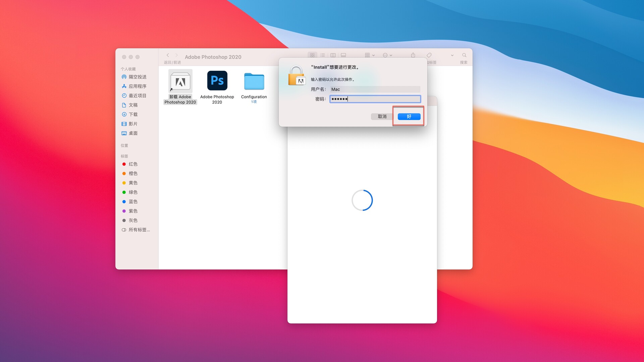644x362 pixels.
Task: Open the 卸载 Adobe Photoshop 2020 uninstaller
Action: 180,80
